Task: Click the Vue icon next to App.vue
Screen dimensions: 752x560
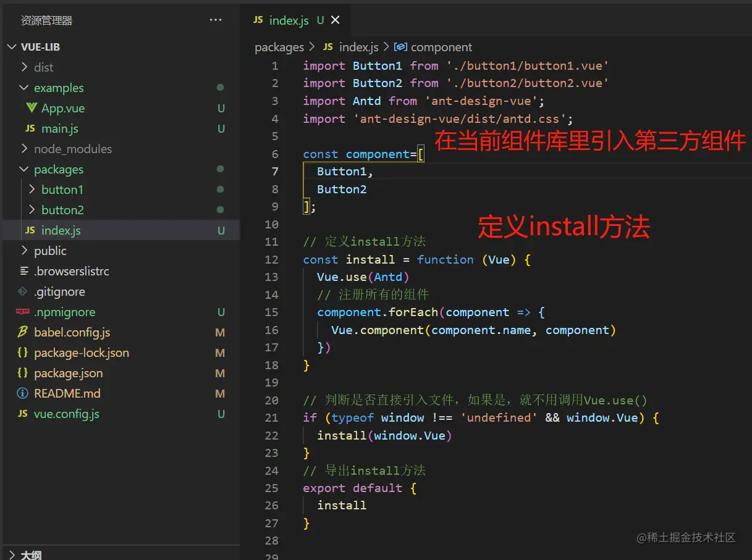Action: pyautogui.click(x=32, y=108)
